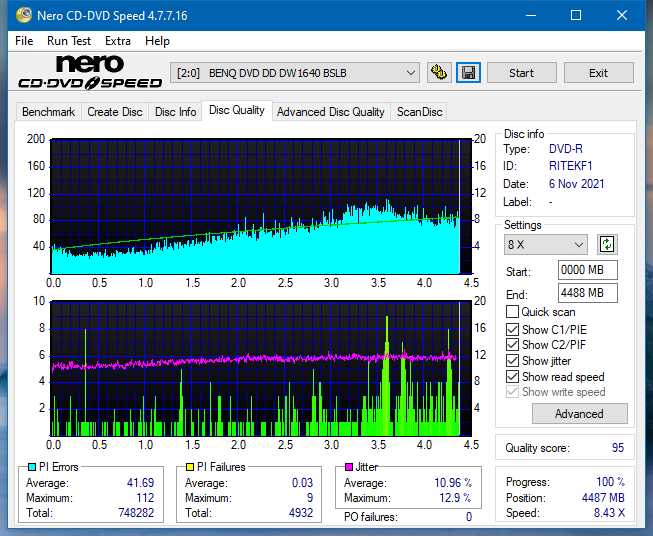Click PI Errors total 748282 value
Screen dimensions: 653x536
click(136, 512)
